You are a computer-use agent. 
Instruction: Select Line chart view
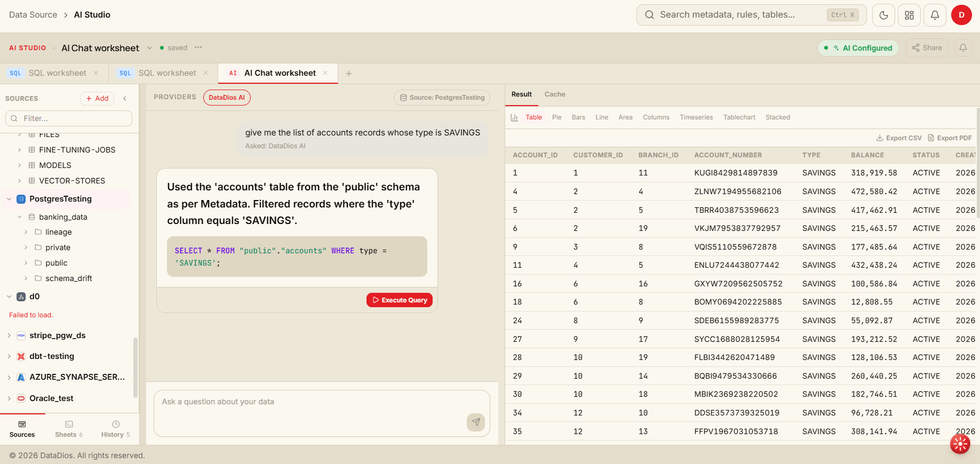click(602, 117)
